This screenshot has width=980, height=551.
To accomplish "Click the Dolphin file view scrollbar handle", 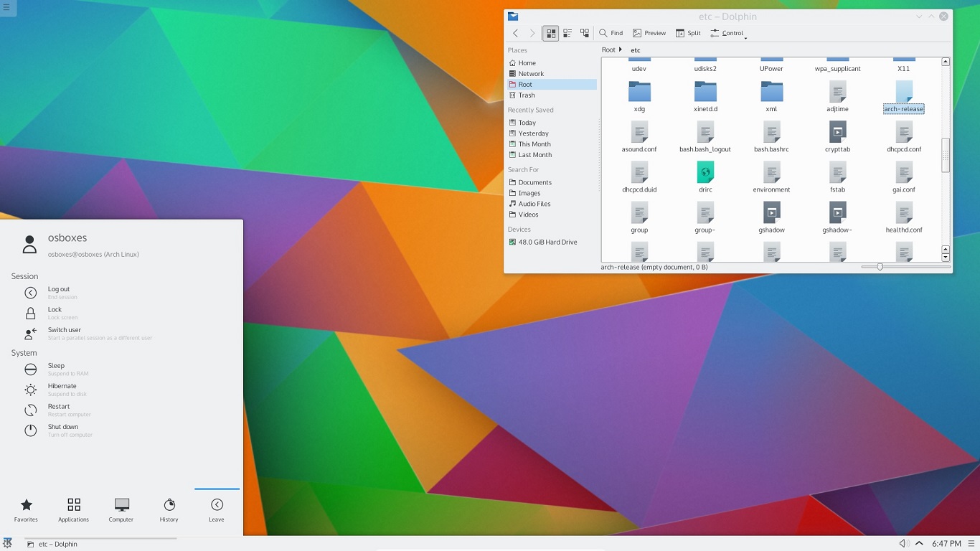I will point(946,155).
